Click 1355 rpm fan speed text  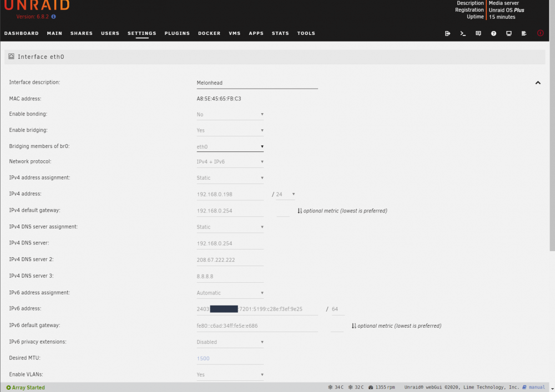click(x=385, y=387)
